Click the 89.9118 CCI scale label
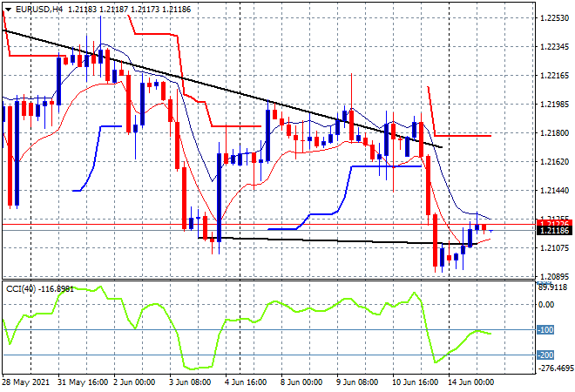The height and width of the screenshot is (392, 575). (552, 287)
